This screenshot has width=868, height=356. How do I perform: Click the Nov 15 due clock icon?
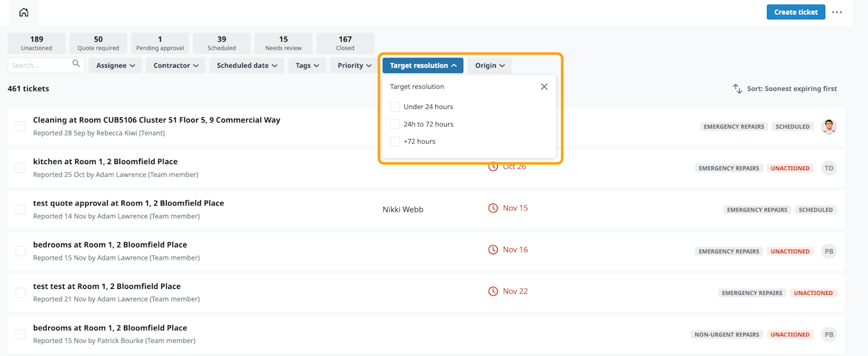tap(493, 208)
